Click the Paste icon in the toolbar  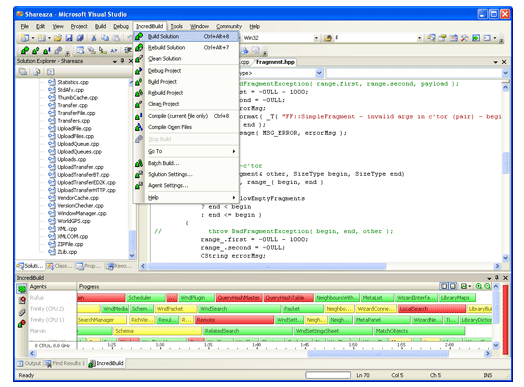116,38
